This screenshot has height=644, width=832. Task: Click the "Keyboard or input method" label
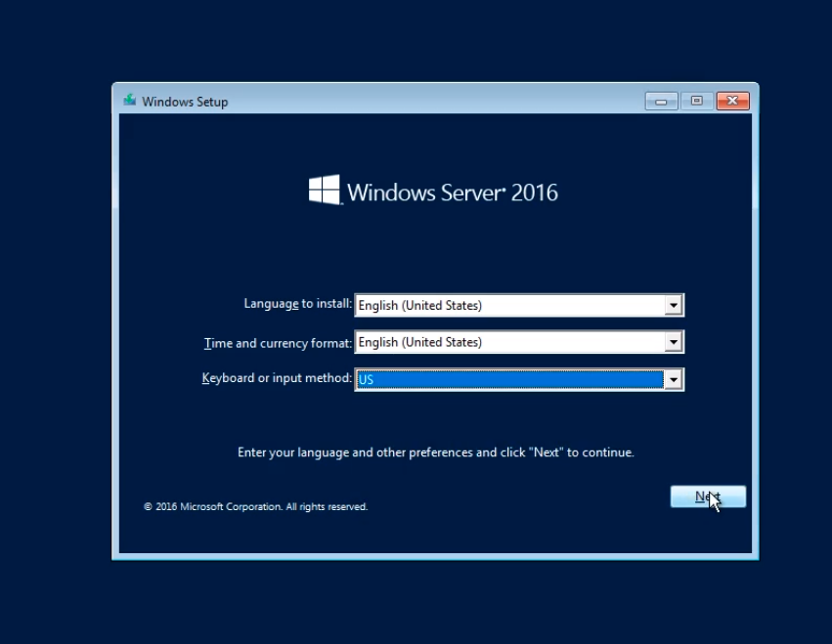click(x=277, y=378)
